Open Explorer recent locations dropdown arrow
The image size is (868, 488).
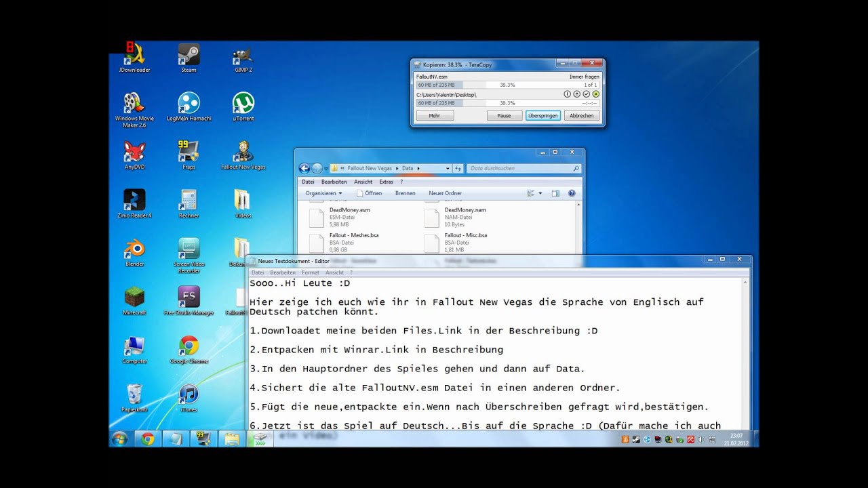click(326, 169)
